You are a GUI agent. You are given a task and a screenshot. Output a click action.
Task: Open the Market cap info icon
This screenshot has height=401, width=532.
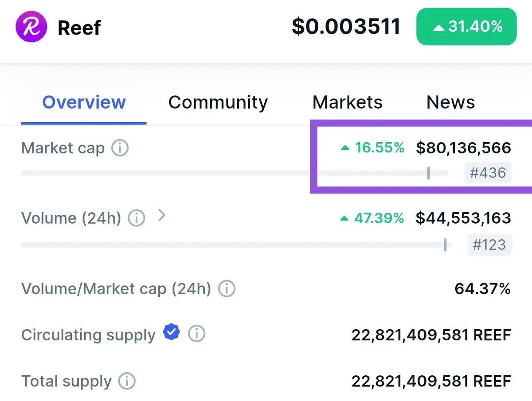pyautogui.click(x=120, y=148)
